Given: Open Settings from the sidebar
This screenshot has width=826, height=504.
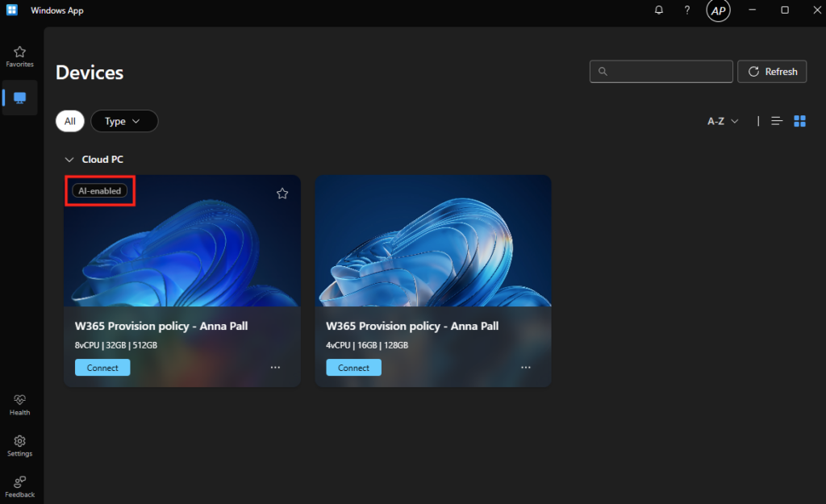Looking at the screenshot, I should 19,445.
